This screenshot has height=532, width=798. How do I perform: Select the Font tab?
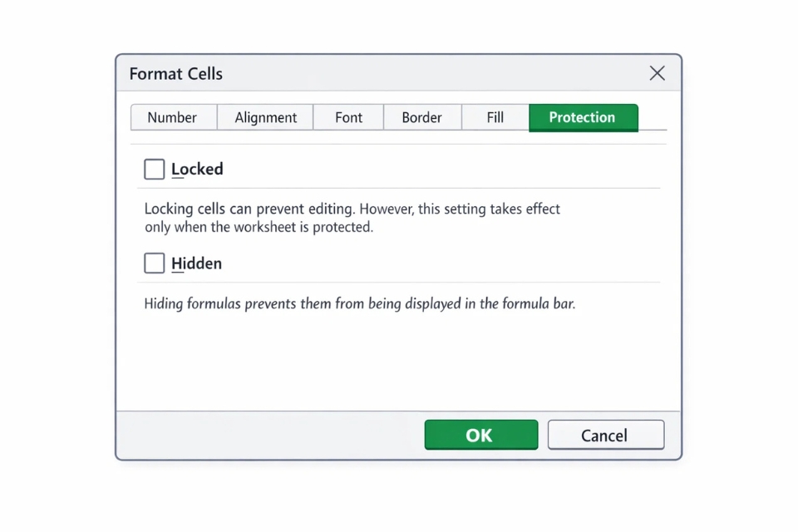348,117
